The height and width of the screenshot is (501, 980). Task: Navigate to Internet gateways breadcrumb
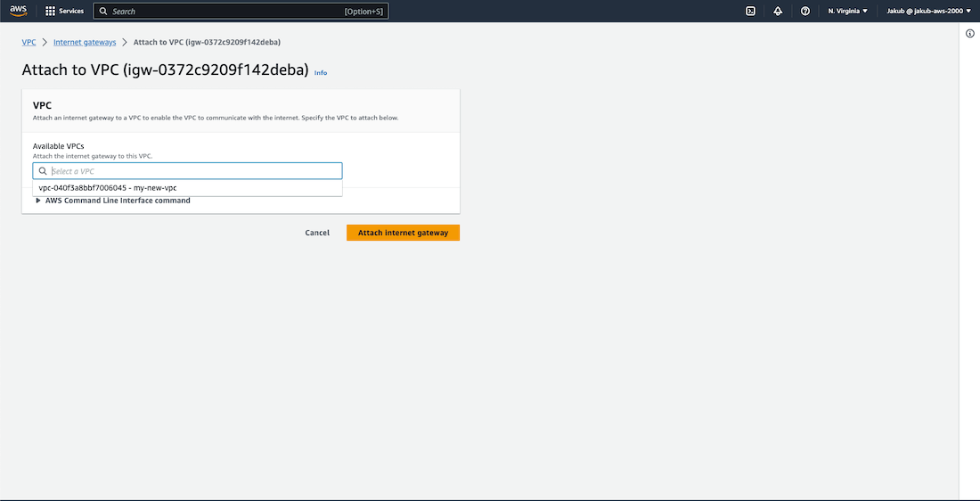click(x=85, y=43)
